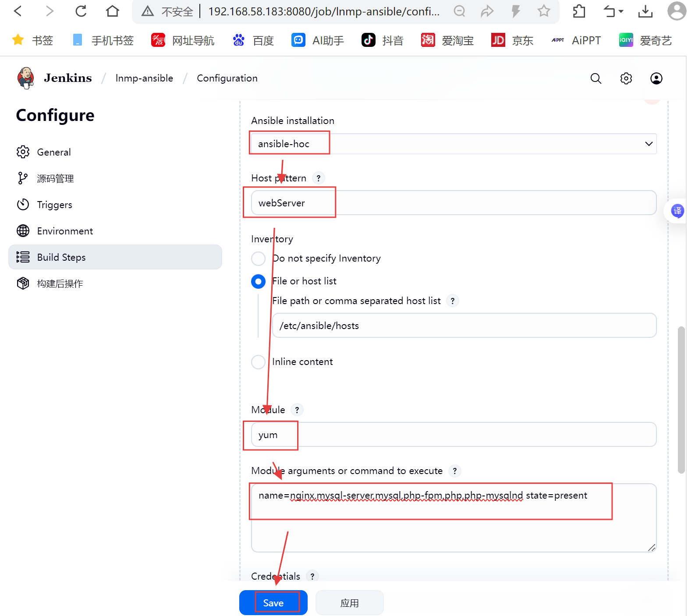Show help for Host pattern
Image resolution: width=688 pixels, height=616 pixels.
coord(319,178)
